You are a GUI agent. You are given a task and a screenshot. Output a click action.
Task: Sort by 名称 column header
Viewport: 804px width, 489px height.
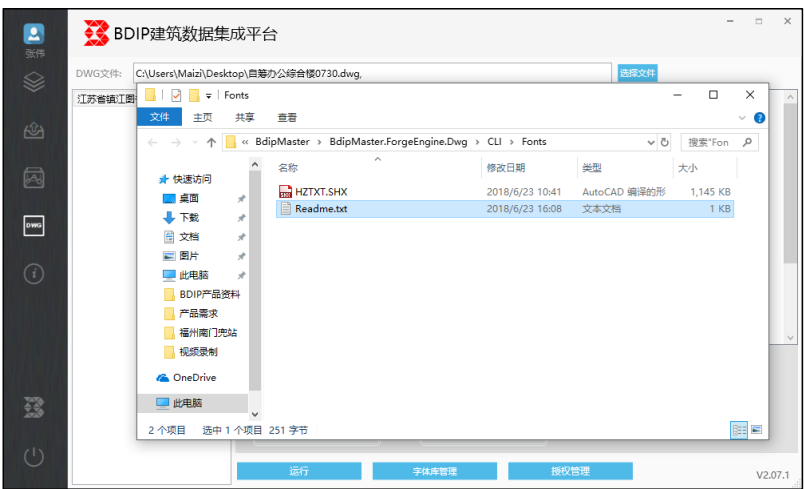[378, 168]
